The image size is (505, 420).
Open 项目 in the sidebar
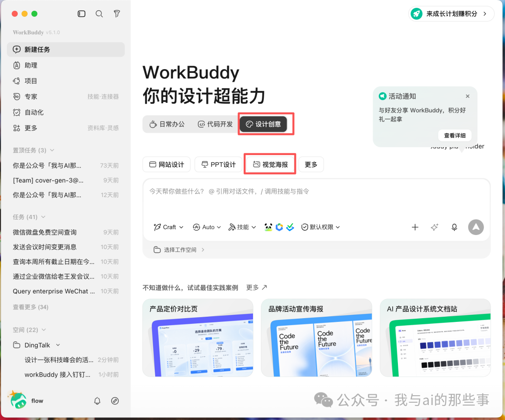66,81
